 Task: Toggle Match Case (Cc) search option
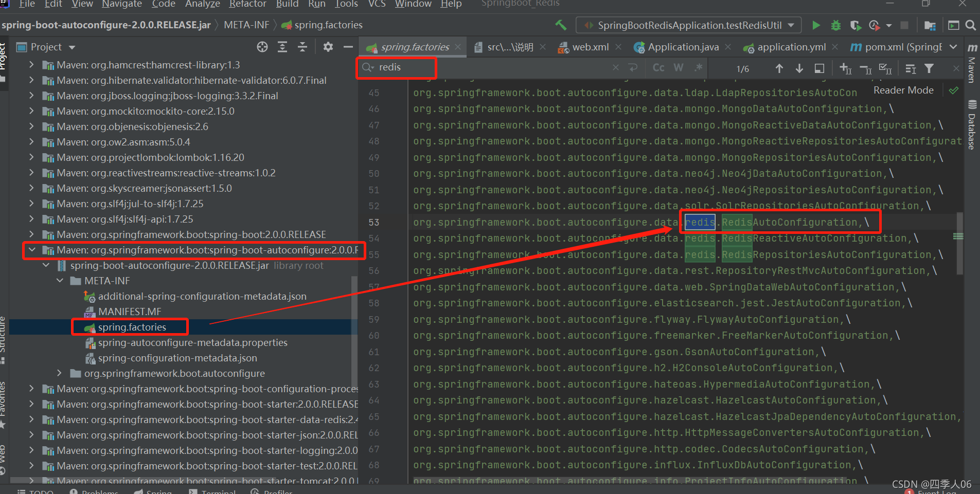[658, 68]
